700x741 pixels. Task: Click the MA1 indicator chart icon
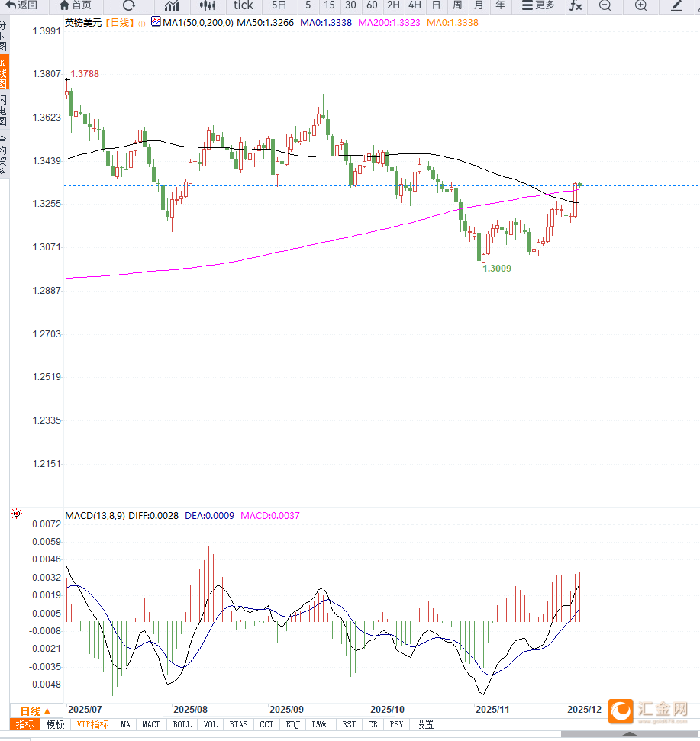point(156,21)
